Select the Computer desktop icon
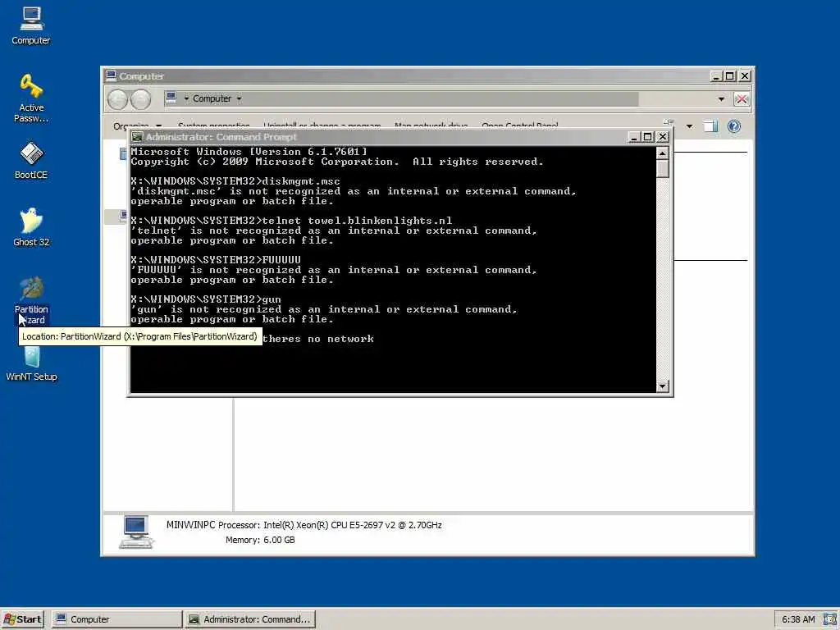Viewport: 840px width, 630px height. [31, 25]
